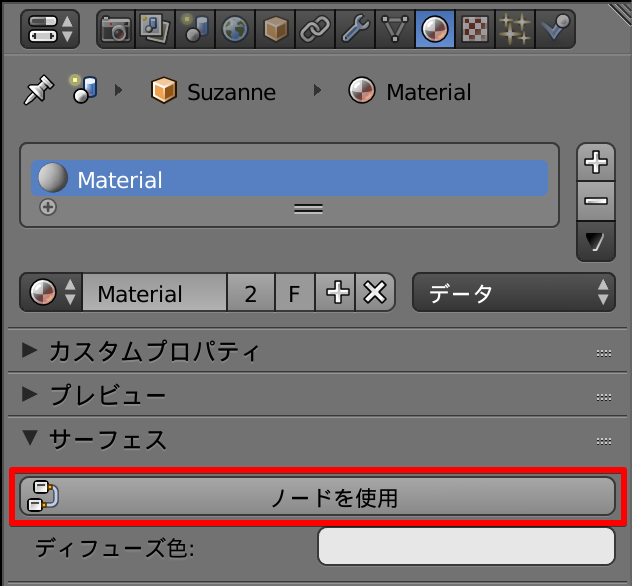
Task: Open the Scene properties tab
Action: click(195, 29)
